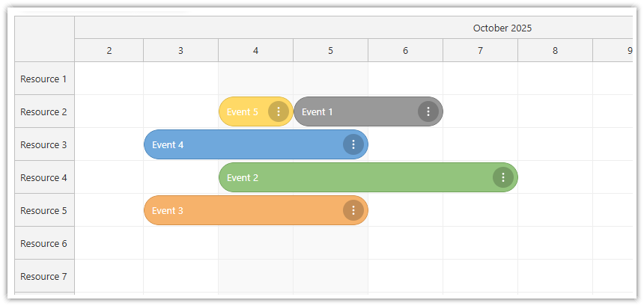
Task: Open the Event 3 three-dot menu
Action: coord(353,210)
